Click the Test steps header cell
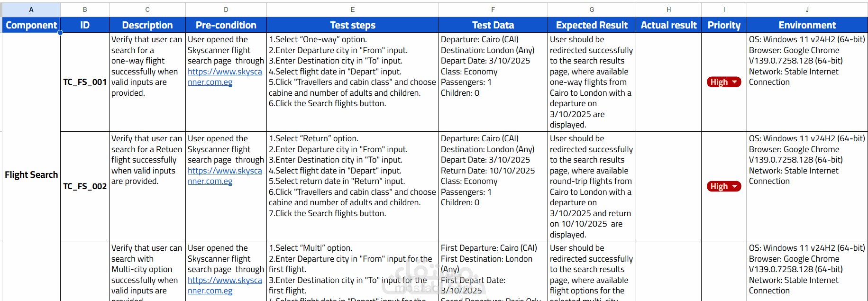Screen dimensions: 868x301 pyautogui.click(x=353, y=25)
